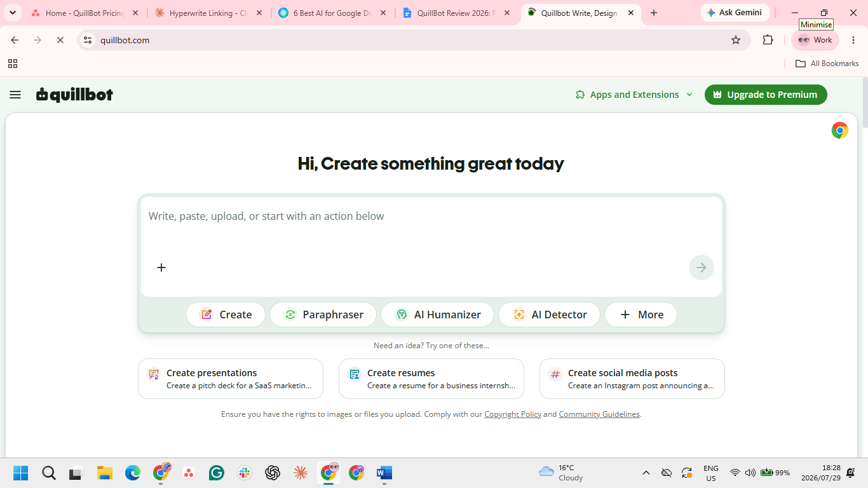Close the QuillBot Review 2026 tab

pyautogui.click(x=506, y=13)
